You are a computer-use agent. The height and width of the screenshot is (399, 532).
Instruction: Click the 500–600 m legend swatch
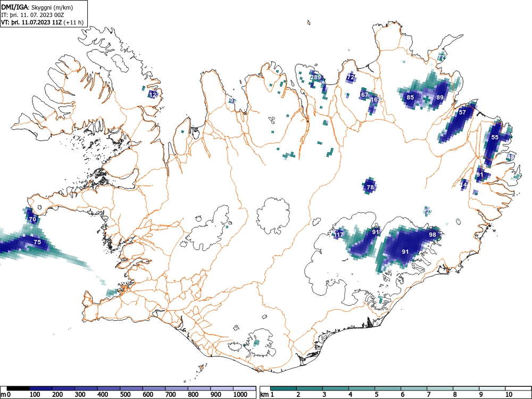pos(131,388)
